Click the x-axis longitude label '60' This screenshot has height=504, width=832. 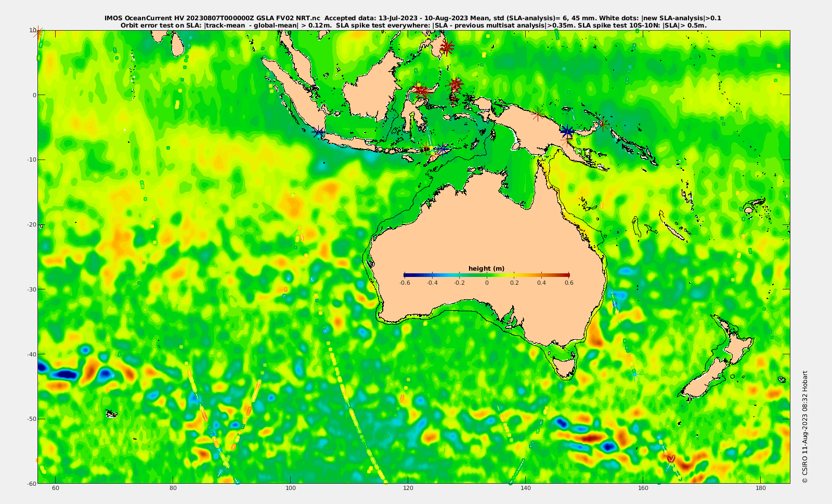coord(56,488)
